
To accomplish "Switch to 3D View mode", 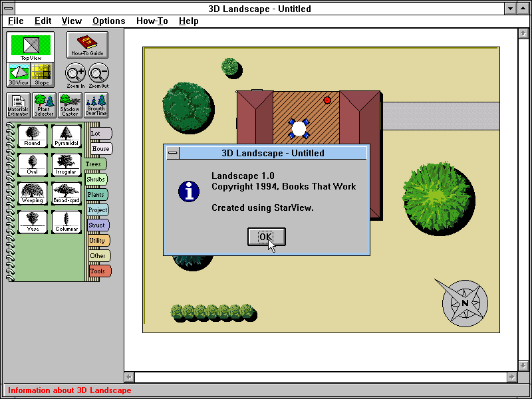I will [19, 74].
